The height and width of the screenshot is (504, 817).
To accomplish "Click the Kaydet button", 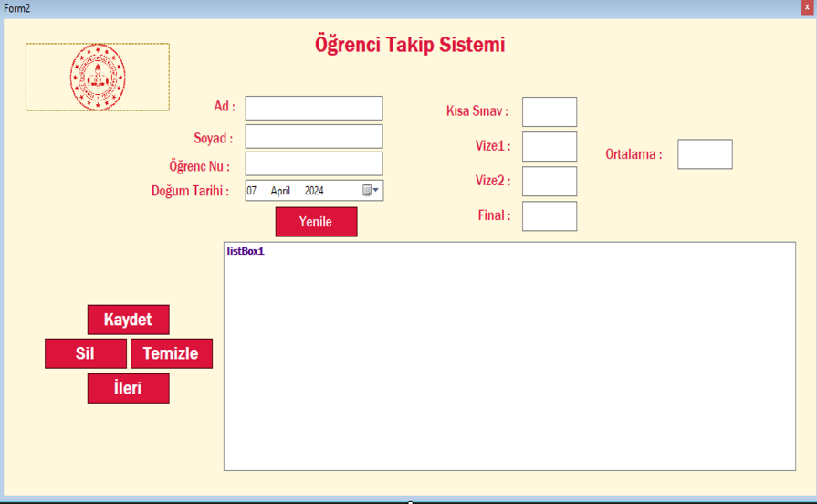I will coord(128,320).
